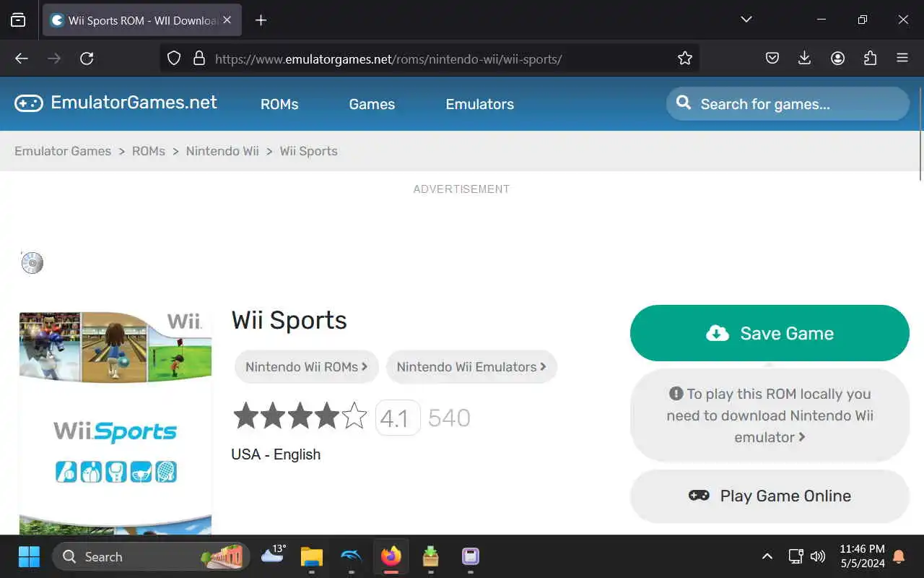Open the Games navigation menu

tap(372, 104)
